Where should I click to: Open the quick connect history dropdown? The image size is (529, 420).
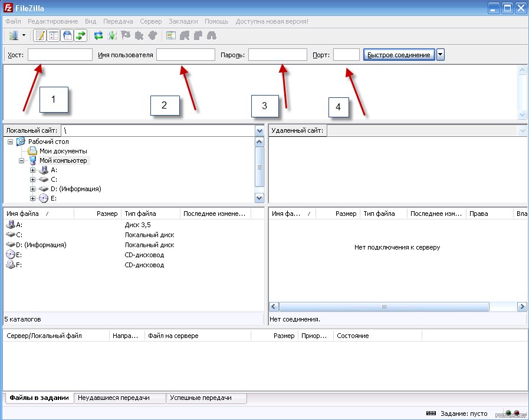tap(441, 55)
